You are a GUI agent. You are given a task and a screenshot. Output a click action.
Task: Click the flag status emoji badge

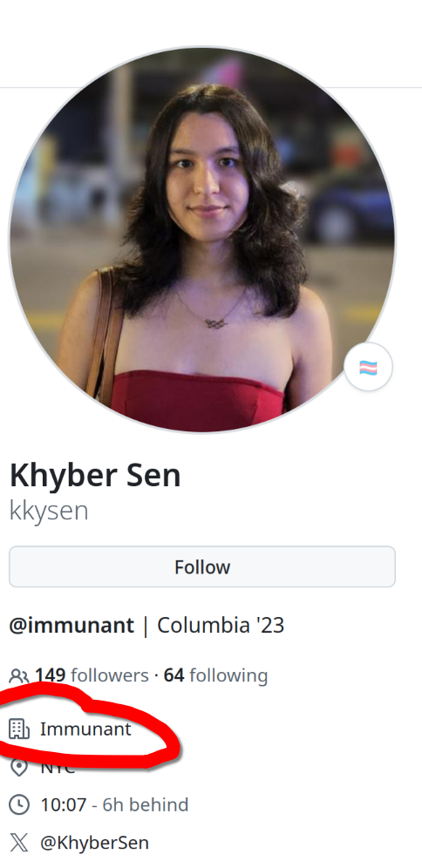(368, 367)
